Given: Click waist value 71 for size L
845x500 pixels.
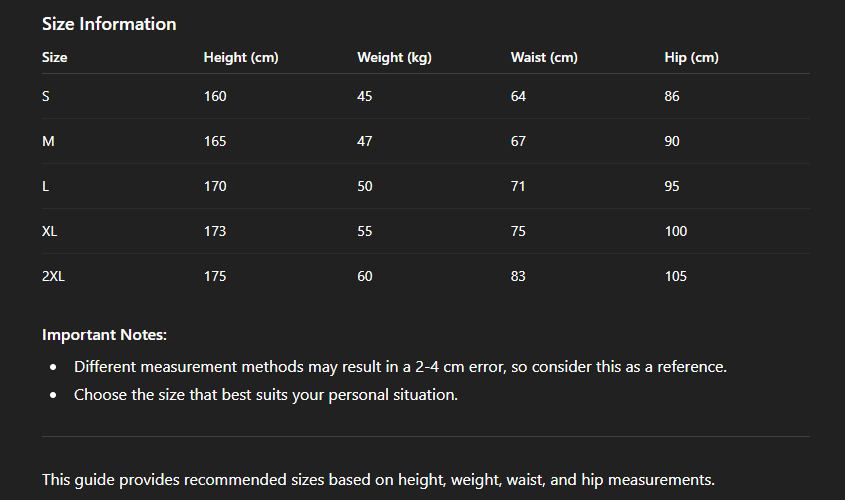Looking at the screenshot, I should tap(518, 186).
